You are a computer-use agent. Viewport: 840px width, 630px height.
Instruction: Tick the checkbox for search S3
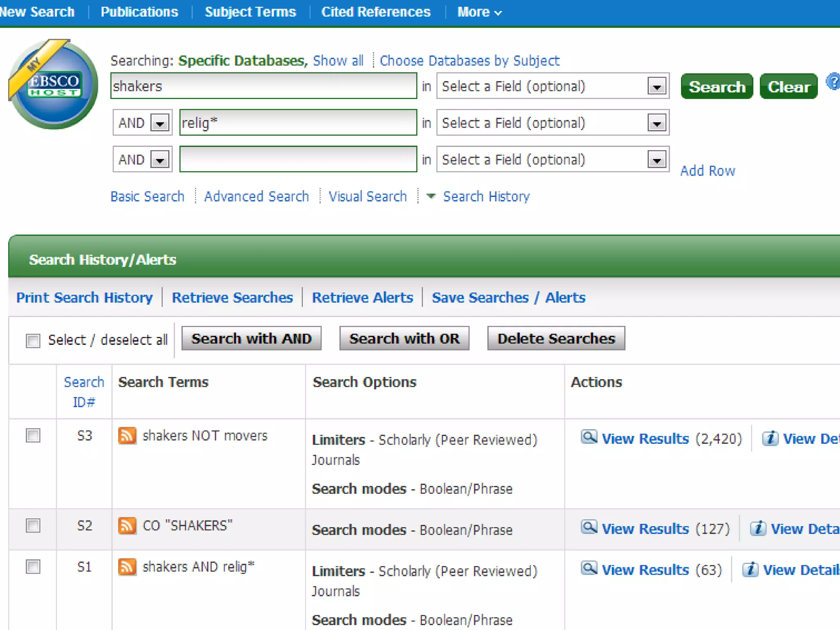point(33,436)
